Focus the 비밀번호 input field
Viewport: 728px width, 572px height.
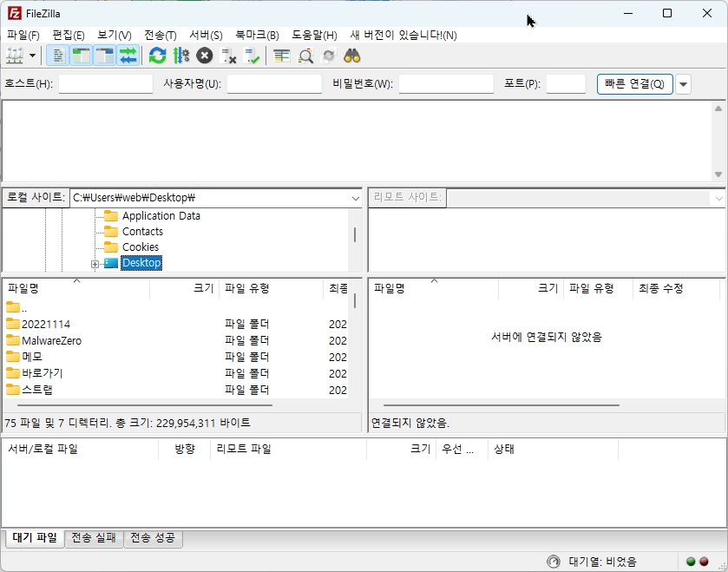446,84
